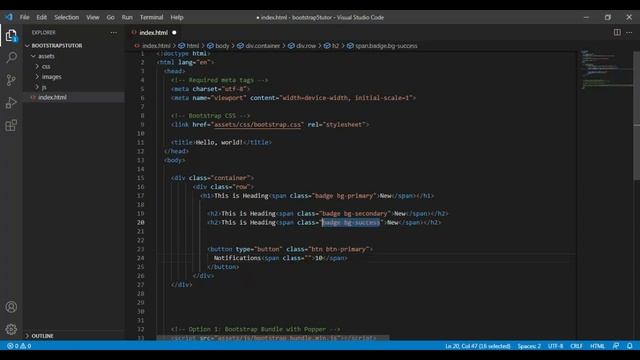The image size is (640, 360).
Task: Show errors and warnings in status bar
Action: [x=19, y=346]
